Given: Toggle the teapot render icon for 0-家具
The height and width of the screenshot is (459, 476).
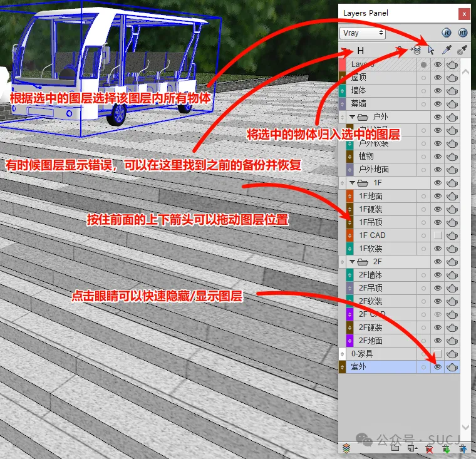Looking at the screenshot, I should click(x=452, y=354).
